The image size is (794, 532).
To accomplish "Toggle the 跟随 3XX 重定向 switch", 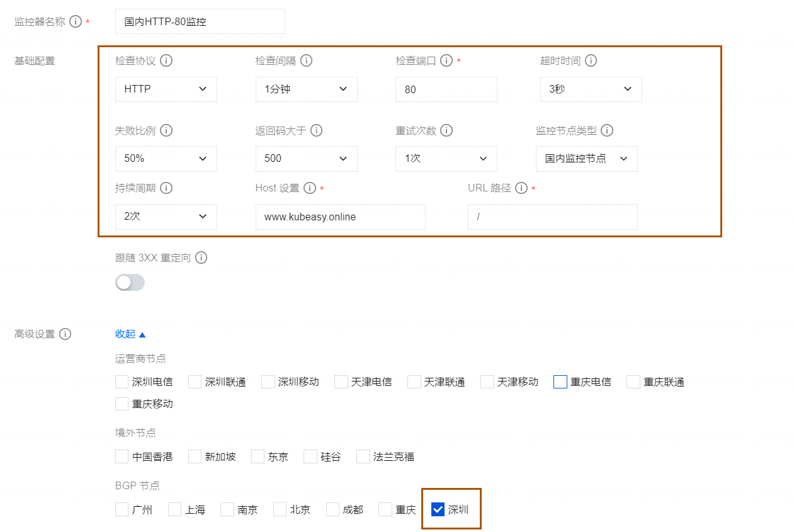I will [x=130, y=282].
